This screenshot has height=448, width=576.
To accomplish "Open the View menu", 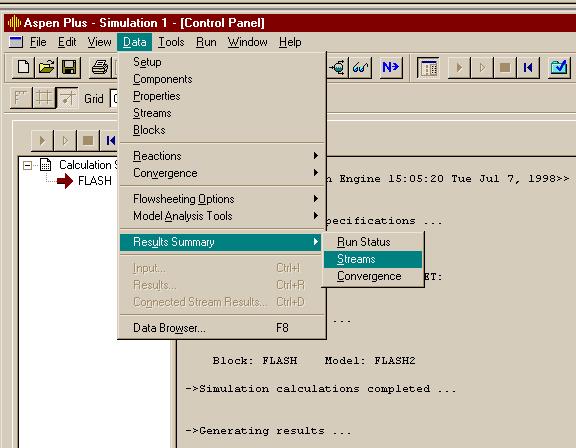I will pos(99,42).
